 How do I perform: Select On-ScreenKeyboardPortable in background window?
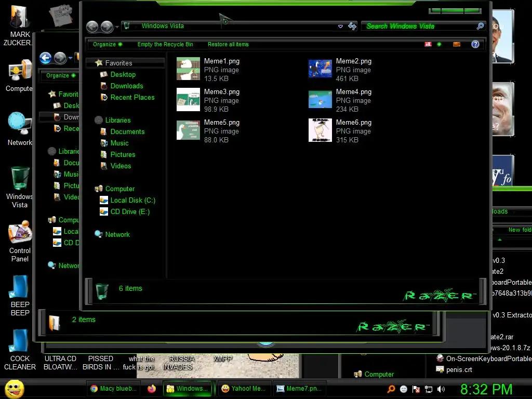[x=484, y=358]
